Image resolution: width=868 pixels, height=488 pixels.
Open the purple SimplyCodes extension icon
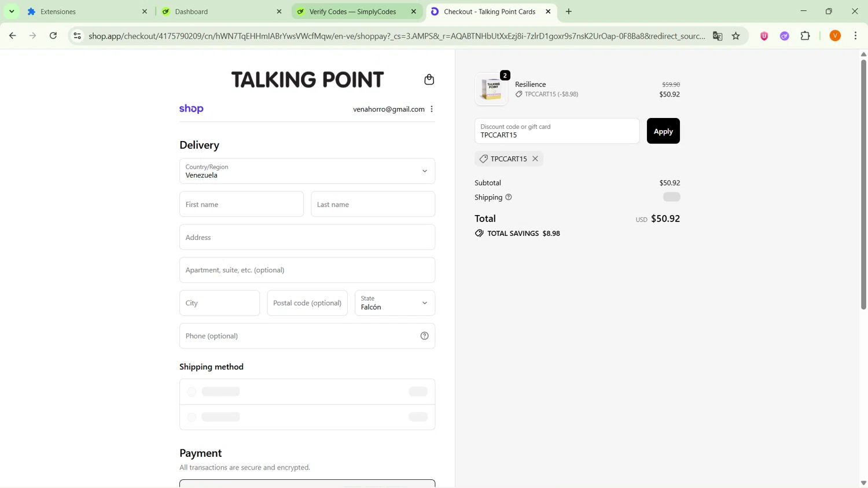784,36
